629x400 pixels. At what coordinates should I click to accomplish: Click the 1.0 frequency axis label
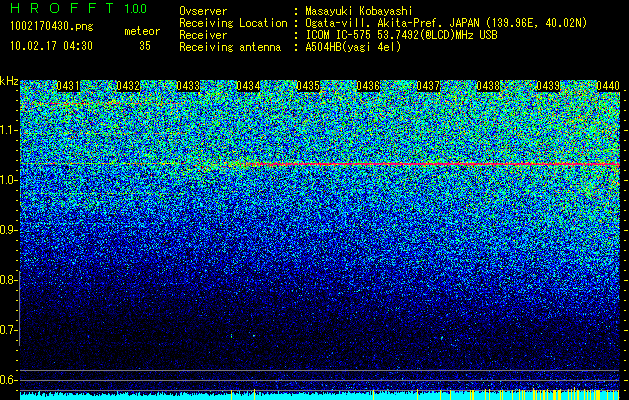[8, 180]
